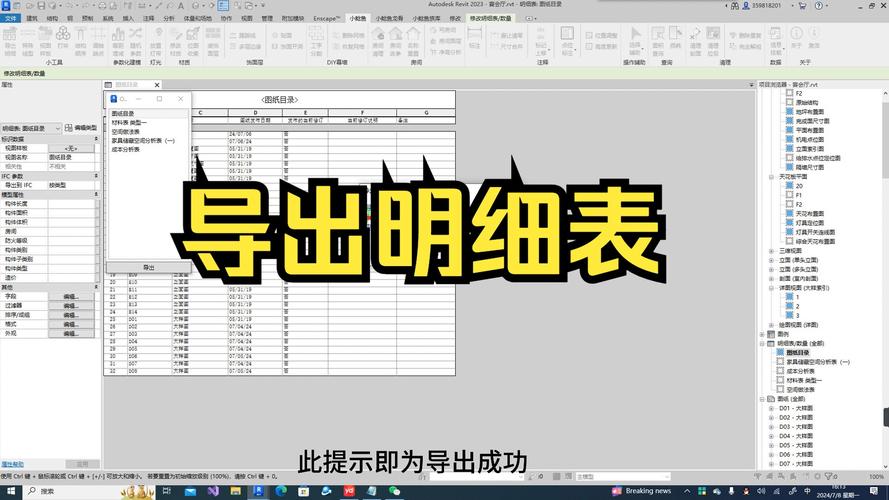Collapse the 模型属性 properties section
The image size is (889, 500).
[96, 194]
